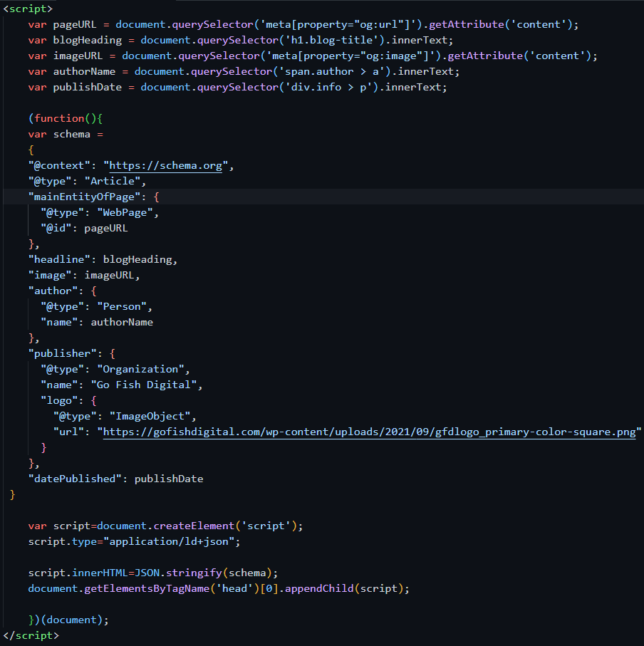Viewport: 644px width, 646px height.
Task: Click the innerText property on the authorName line
Action: click(x=425, y=71)
